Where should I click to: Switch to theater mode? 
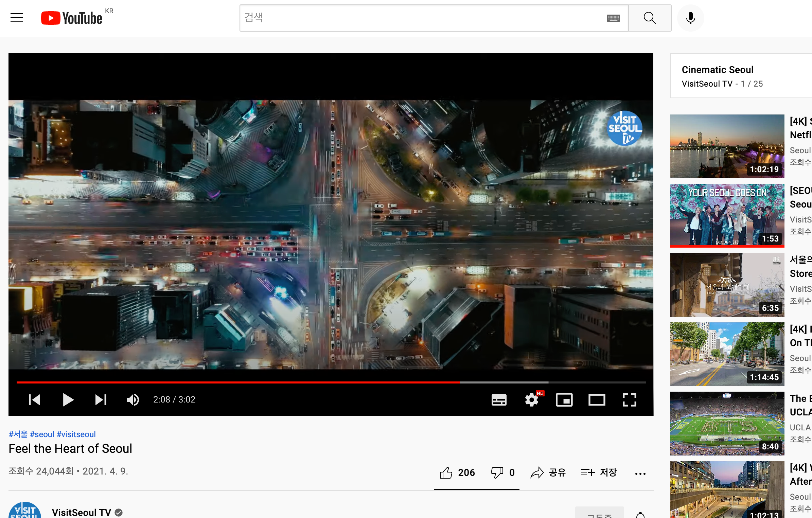(x=597, y=400)
